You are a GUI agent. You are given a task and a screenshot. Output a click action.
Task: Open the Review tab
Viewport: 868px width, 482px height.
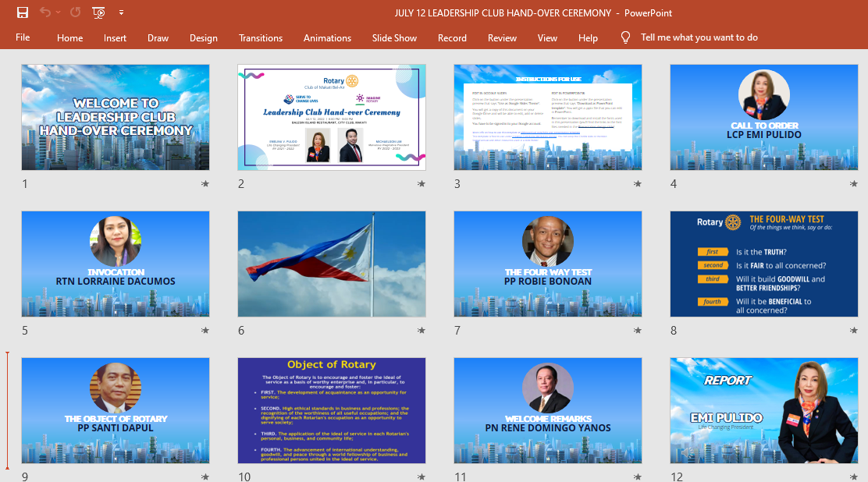502,37
